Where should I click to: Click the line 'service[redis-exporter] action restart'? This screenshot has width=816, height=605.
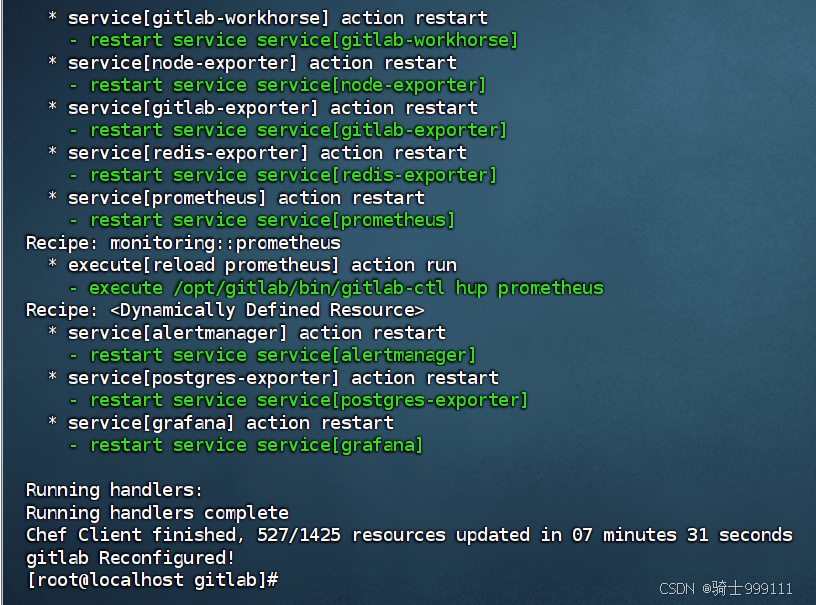click(267, 153)
